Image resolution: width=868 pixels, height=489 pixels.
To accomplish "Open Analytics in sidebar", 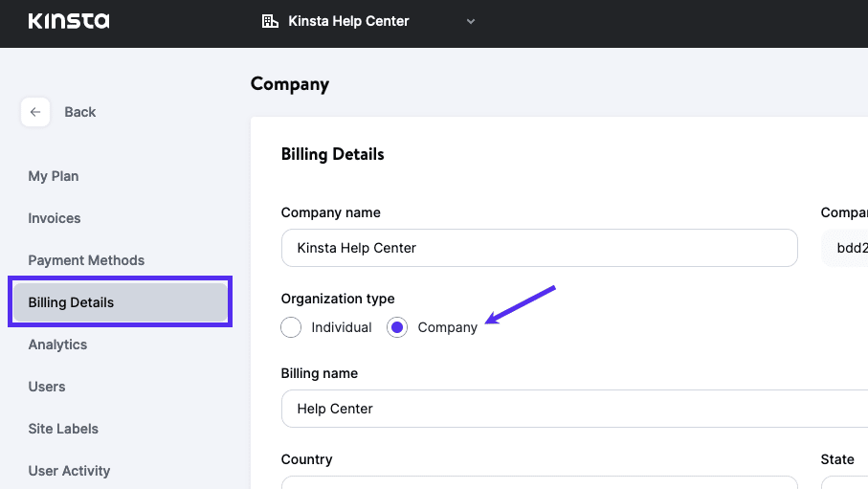I will point(57,345).
